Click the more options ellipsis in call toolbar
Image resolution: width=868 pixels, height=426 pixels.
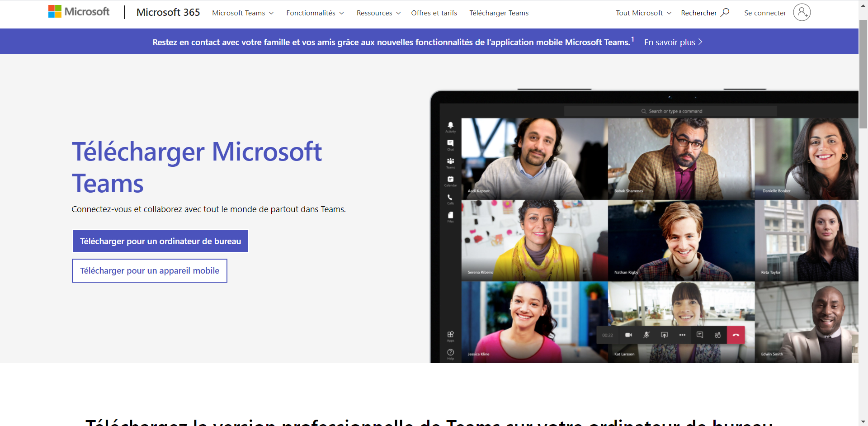[682, 335]
